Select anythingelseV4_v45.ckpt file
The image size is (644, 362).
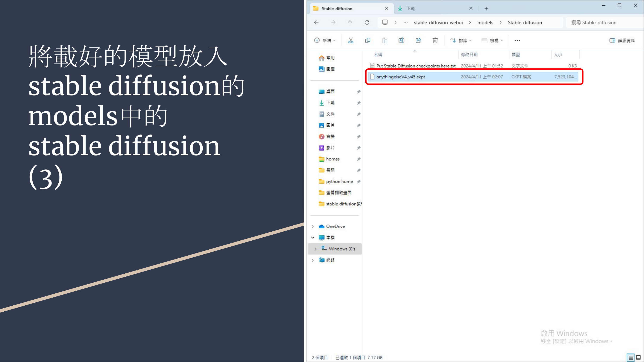pyautogui.click(x=473, y=77)
